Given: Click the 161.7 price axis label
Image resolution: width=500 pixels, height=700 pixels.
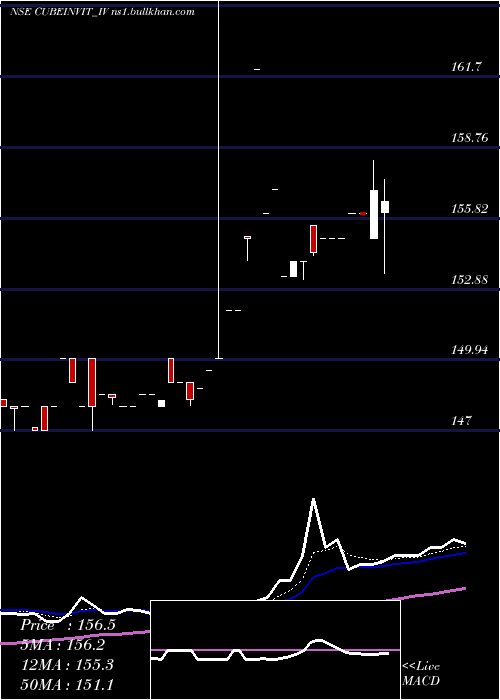Looking at the screenshot, I should 467,67.
